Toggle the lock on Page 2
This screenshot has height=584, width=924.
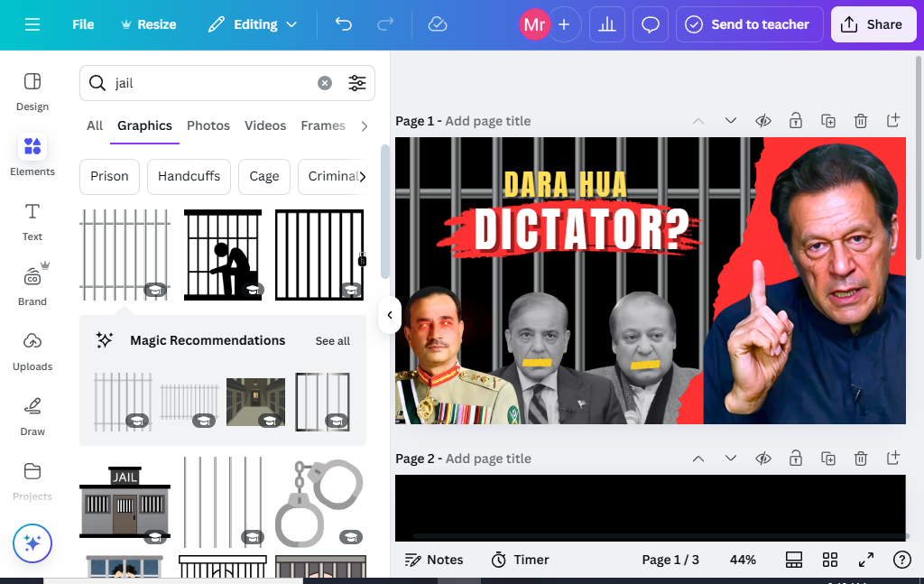(796, 459)
